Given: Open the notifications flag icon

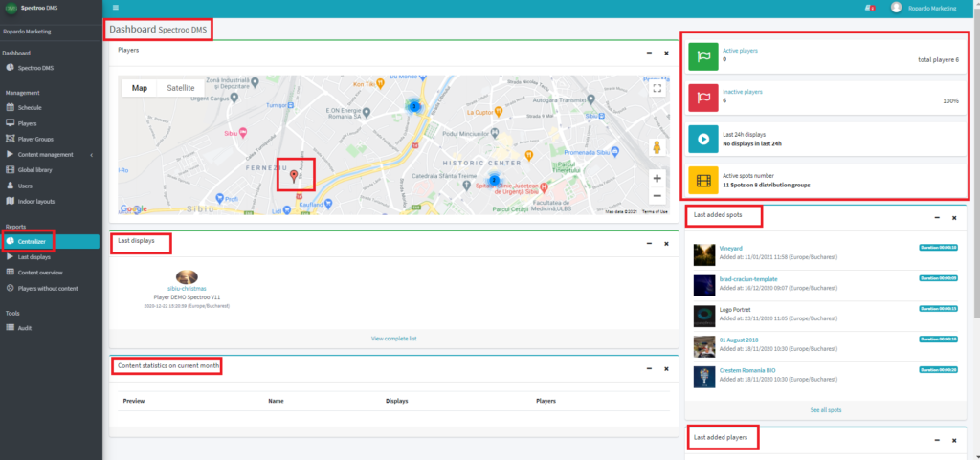Looking at the screenshot, I should tap(869, 8).
